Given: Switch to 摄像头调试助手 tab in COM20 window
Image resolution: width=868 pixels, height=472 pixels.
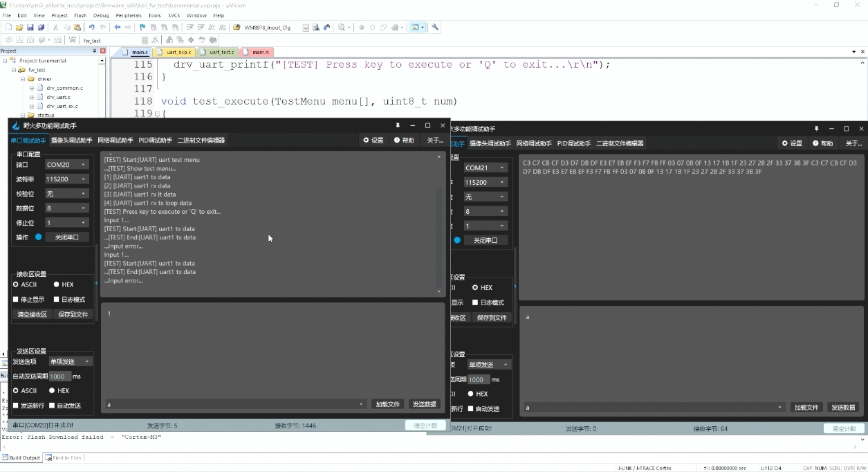Looking at the screenshot, I should pos(71,140).
